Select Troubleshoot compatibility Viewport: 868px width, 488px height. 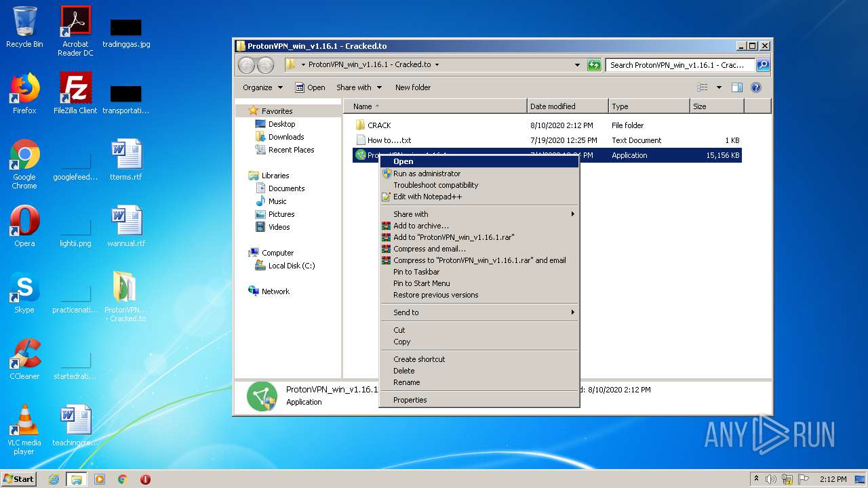click(479, 185)
